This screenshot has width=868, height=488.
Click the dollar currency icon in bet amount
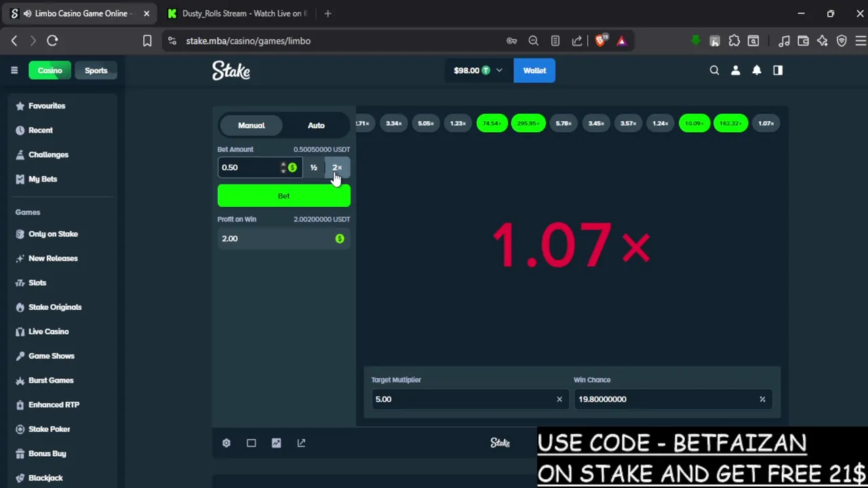(x=292, y=167)
